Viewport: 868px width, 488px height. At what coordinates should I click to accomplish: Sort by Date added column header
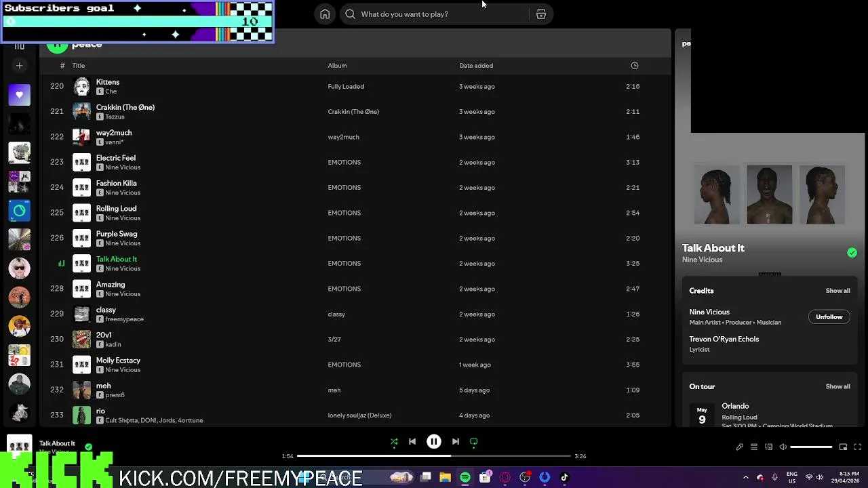(x=476, y=66)
